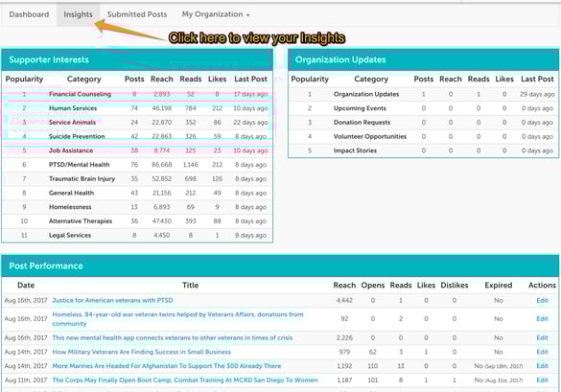
Task: Edit the Aug 14th small business post
Action: [542, 352]
